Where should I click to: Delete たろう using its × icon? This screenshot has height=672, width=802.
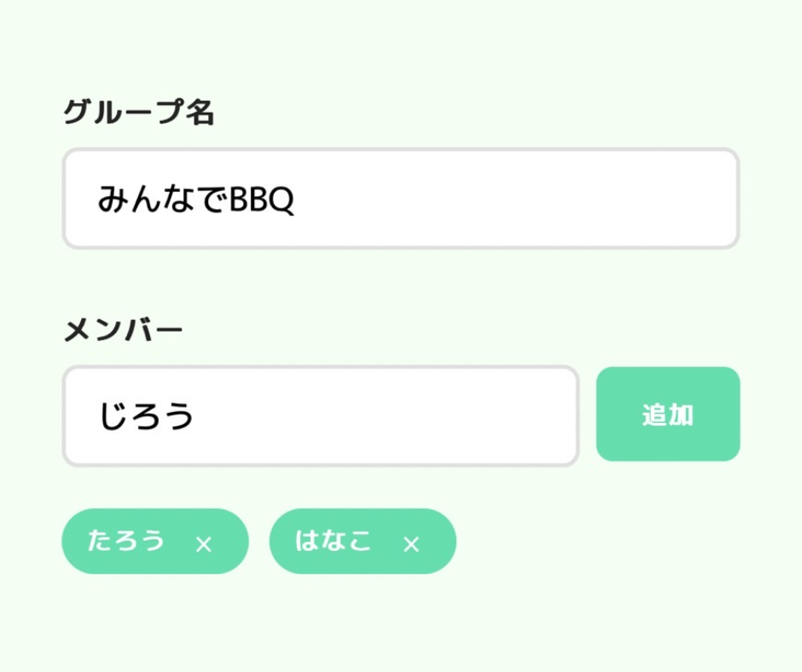point(203,544)
